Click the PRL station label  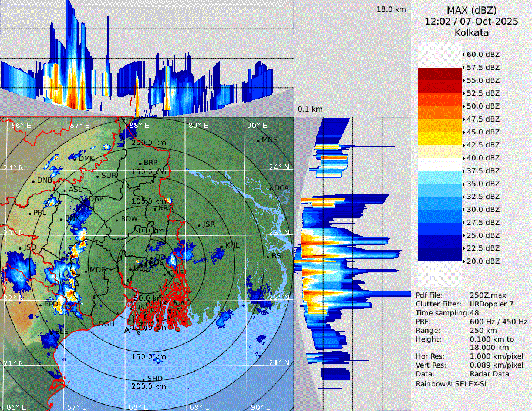pos(39,213)
